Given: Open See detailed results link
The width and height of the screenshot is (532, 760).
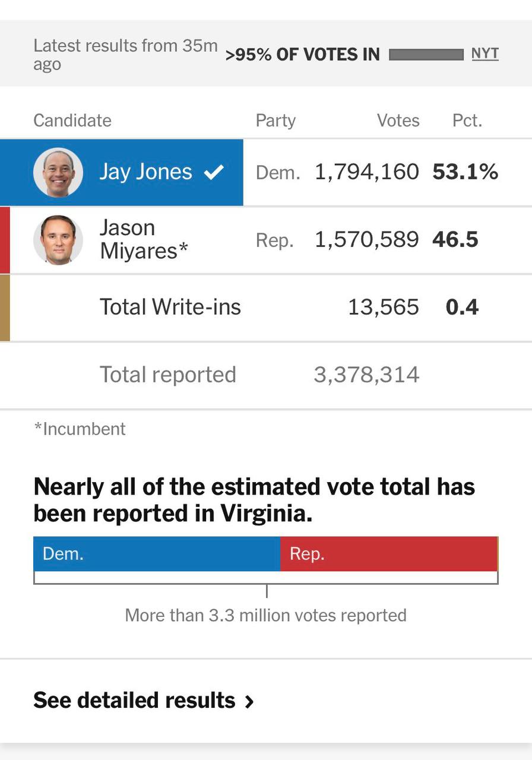Looking at the screenshot, I should click(x=134, y=701).
